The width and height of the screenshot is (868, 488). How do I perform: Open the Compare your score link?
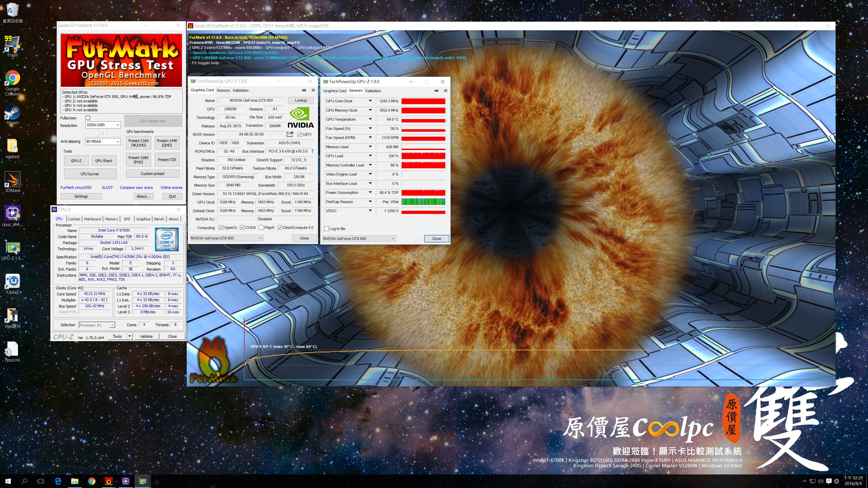point(136,188)
